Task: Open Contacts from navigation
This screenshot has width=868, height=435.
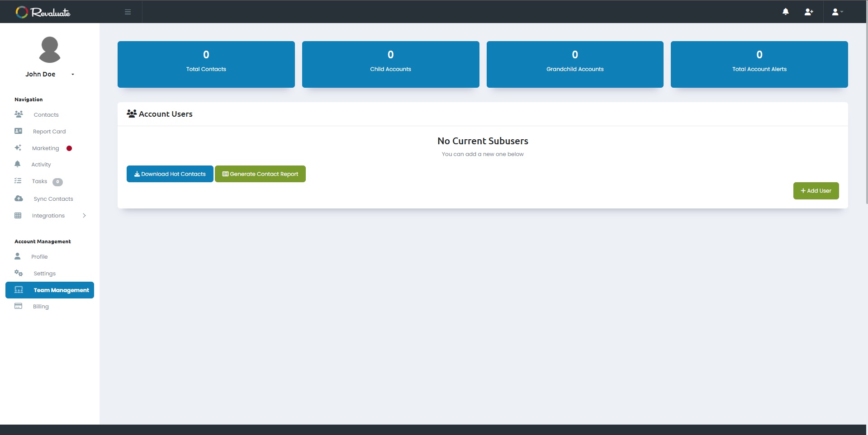Action: (46, 115)
